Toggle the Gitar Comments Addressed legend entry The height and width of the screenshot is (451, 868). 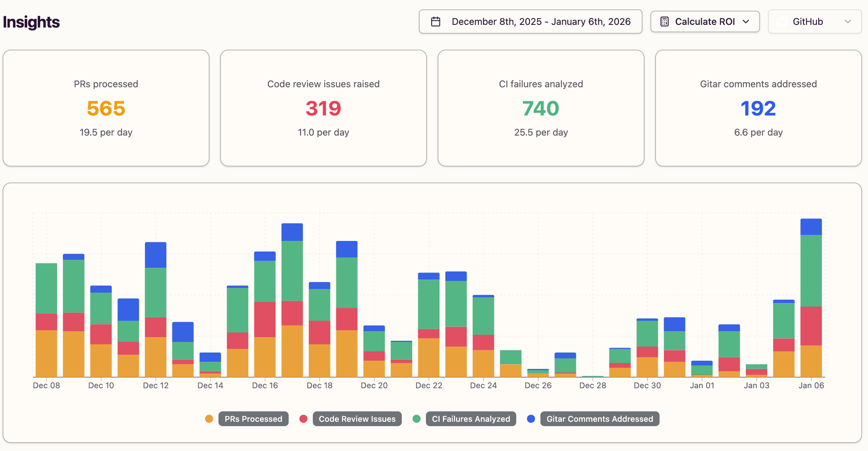[x=599, y=419]
